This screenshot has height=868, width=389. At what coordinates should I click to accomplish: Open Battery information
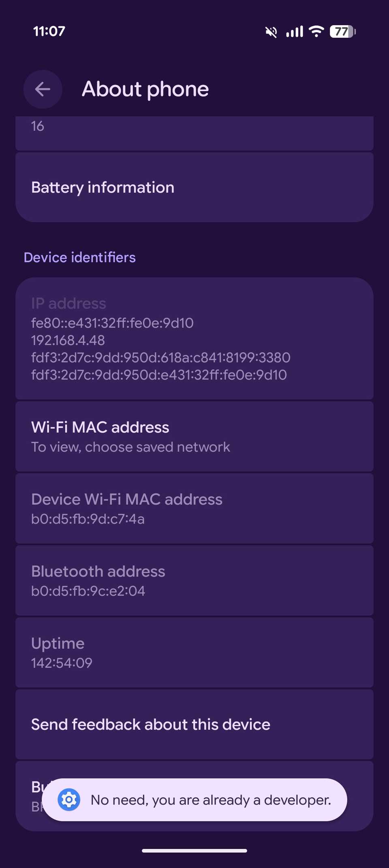coord(194,187)
